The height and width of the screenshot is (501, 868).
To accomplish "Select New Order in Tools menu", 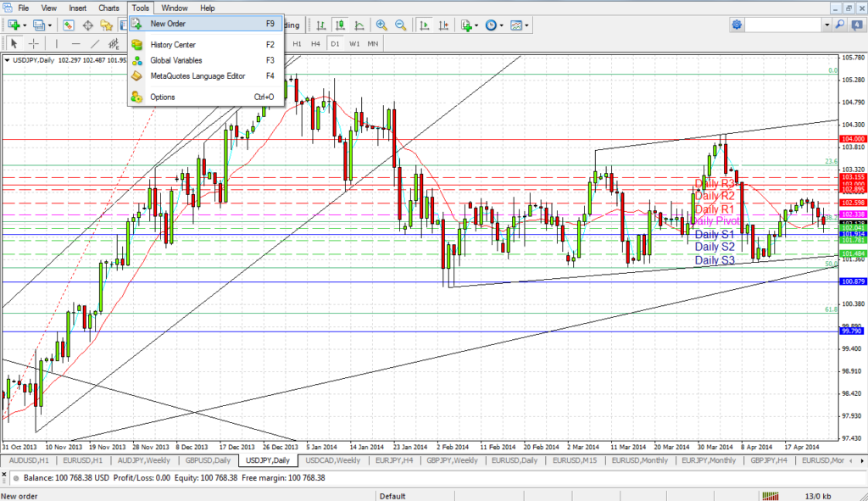I will tap(206, 24).
